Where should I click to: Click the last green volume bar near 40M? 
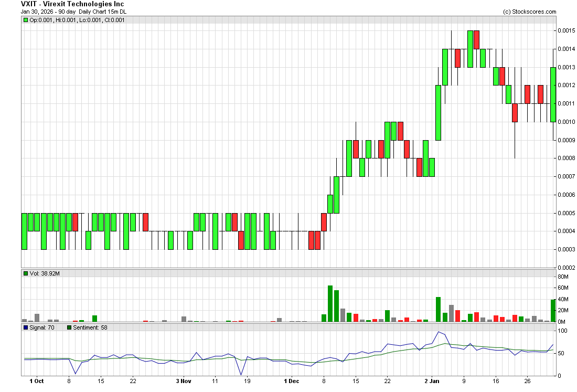(x=553, y=311)
